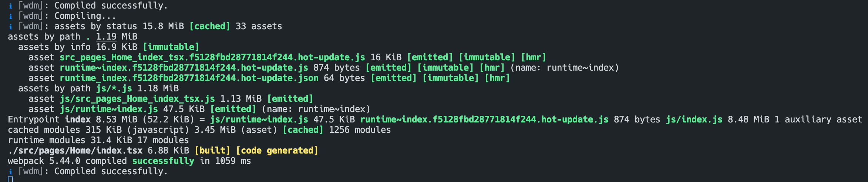The width and height of the screenshot is (868, 182).
Task: Open the runtime_index hot-update.json filename
Action: click(x=189, y=78)
